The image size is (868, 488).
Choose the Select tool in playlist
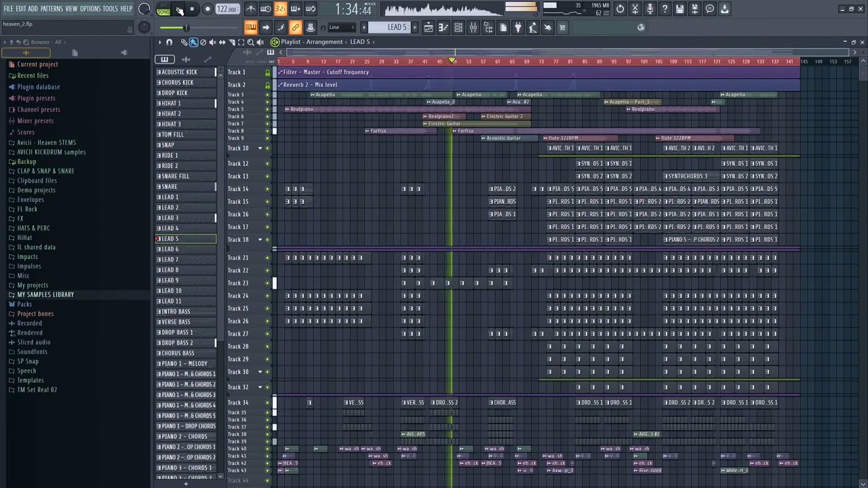point(241,42)
